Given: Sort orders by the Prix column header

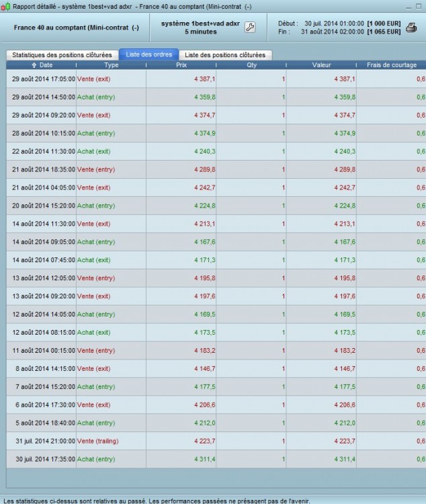Looking at the screenshot, I should click(181, 65).
